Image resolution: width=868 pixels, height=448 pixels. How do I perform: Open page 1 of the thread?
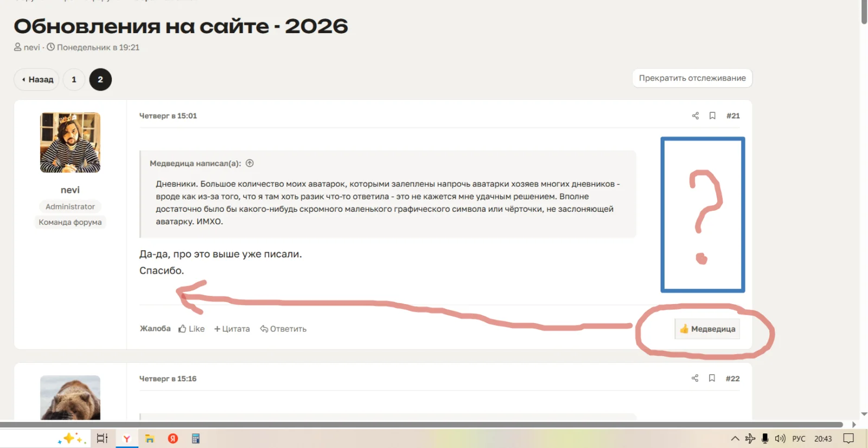74,79
